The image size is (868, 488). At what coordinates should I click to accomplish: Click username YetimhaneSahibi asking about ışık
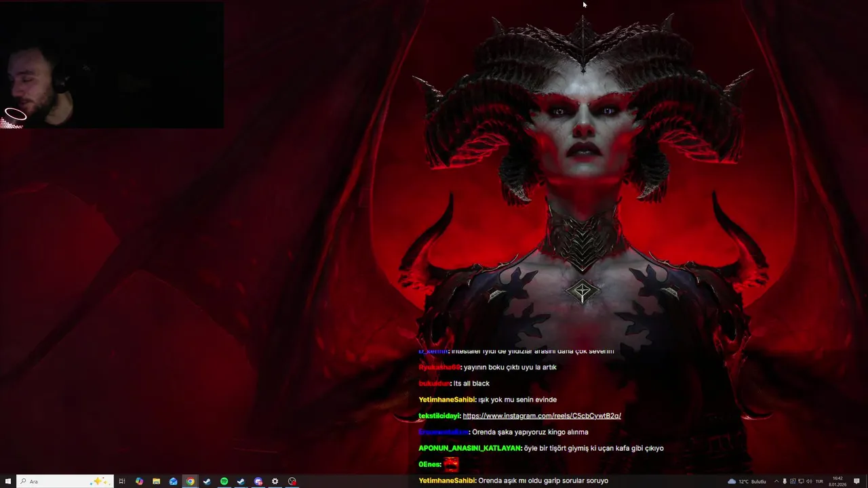click(447, 399)
